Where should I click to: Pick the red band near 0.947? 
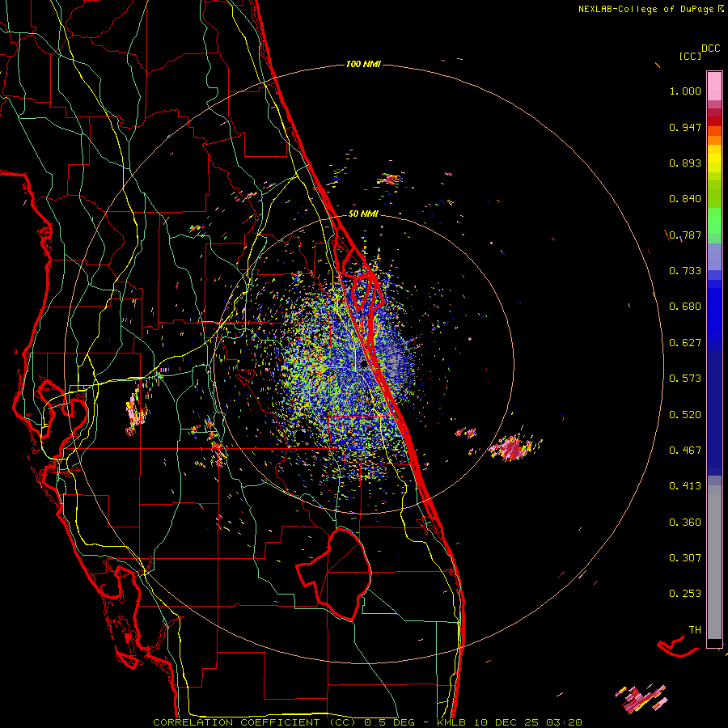[x=714, y=121]
